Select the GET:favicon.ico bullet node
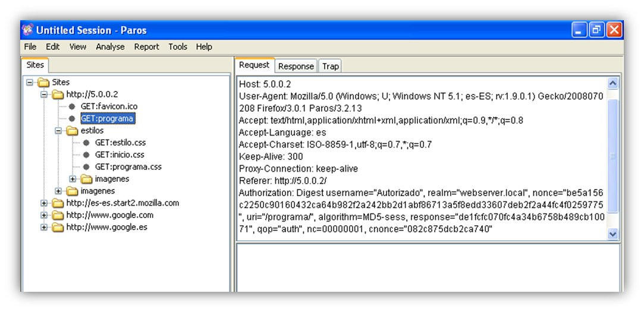Image resolution: width=644 pixels, height=312 pixels. tap(72, 107)
